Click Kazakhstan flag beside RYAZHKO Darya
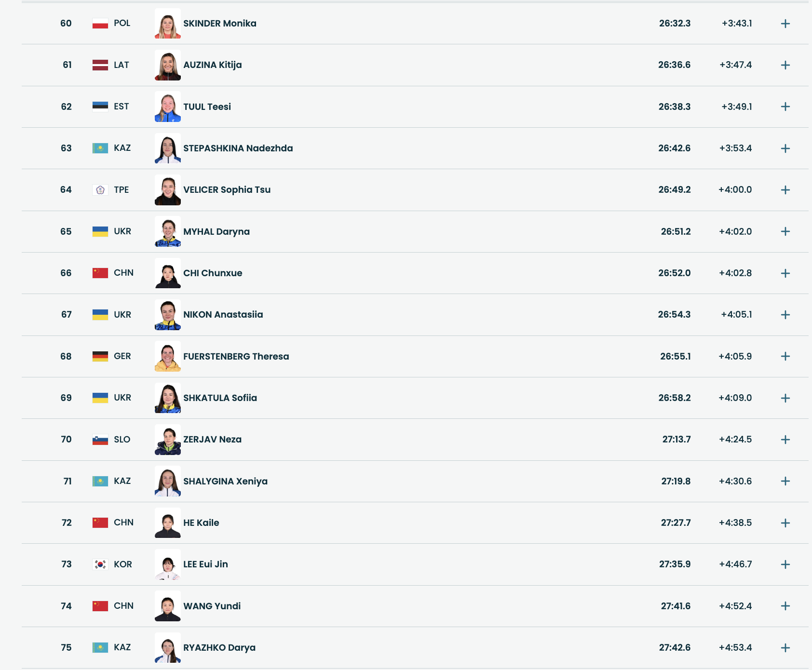The height and width of the screenshot is (670, 812). 100,647
